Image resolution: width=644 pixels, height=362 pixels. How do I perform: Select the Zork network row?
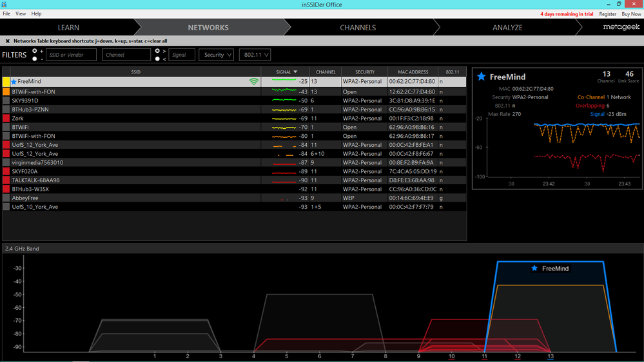tap(234, 119)
